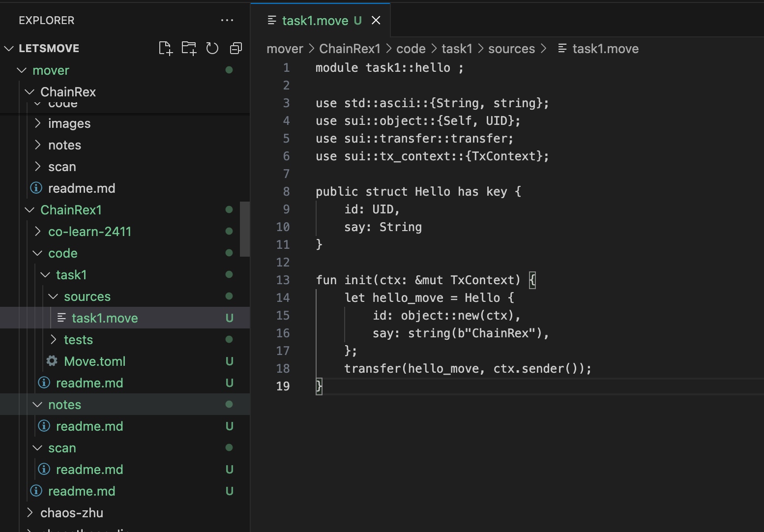
Task: Click file icon in task1.move breadcrumb
Action: tap(562, 48)
